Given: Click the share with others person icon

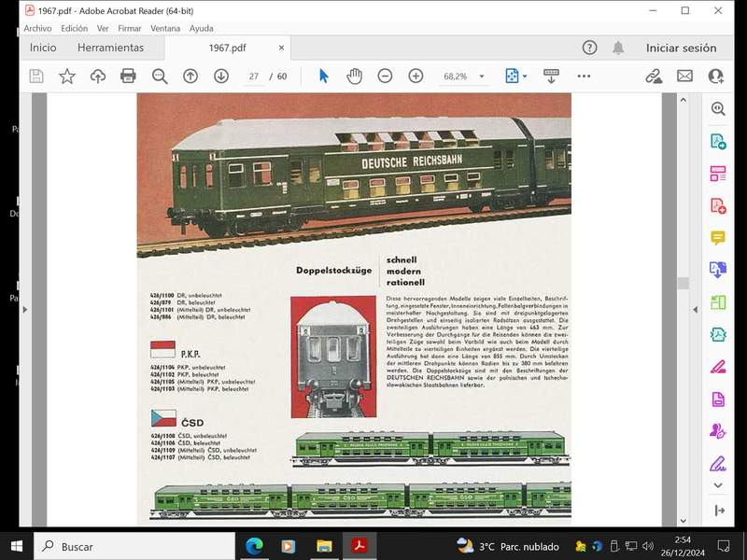Looking at the screenshot, I should point(716,77).
